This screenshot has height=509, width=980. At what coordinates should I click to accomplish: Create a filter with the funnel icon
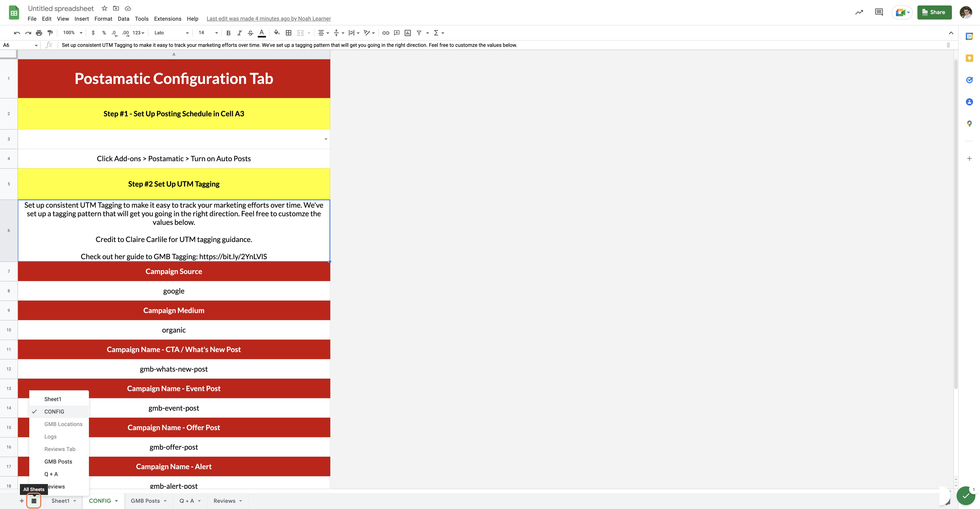[419, 33]
